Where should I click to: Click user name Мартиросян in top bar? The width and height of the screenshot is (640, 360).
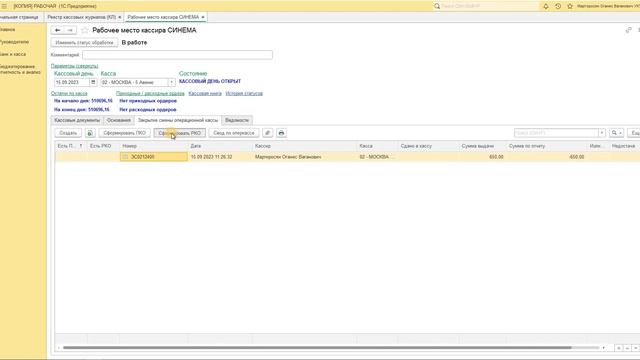tap(608, 6)
